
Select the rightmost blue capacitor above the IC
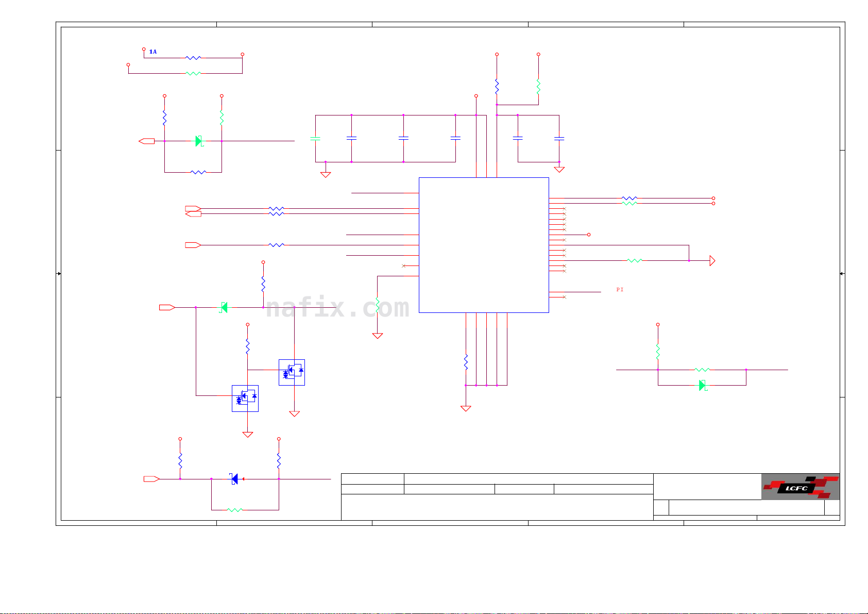[559, 138]
